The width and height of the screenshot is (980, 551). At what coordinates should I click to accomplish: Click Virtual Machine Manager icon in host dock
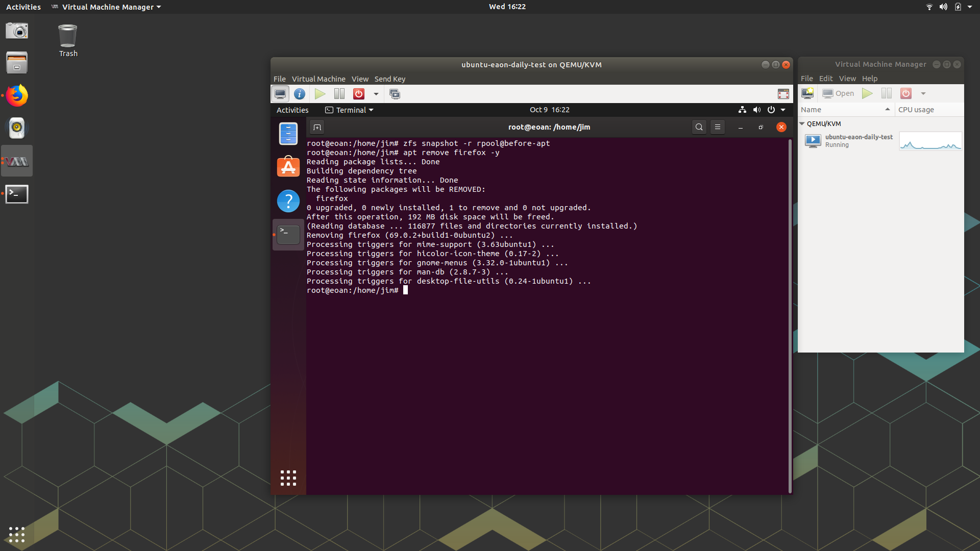[17, 161]
